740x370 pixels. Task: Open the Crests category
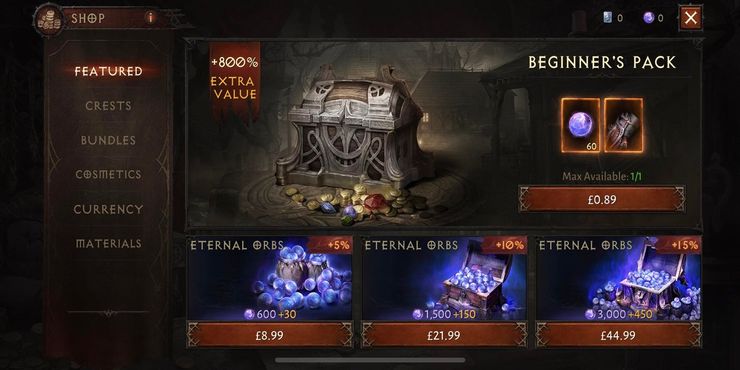tap(108, 106)
